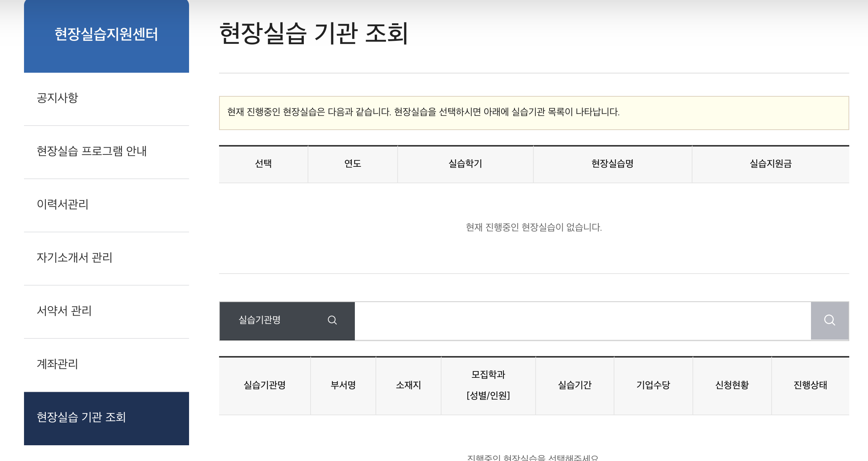
Task: Click the institution search text field
Action: [x=582, y=321]
